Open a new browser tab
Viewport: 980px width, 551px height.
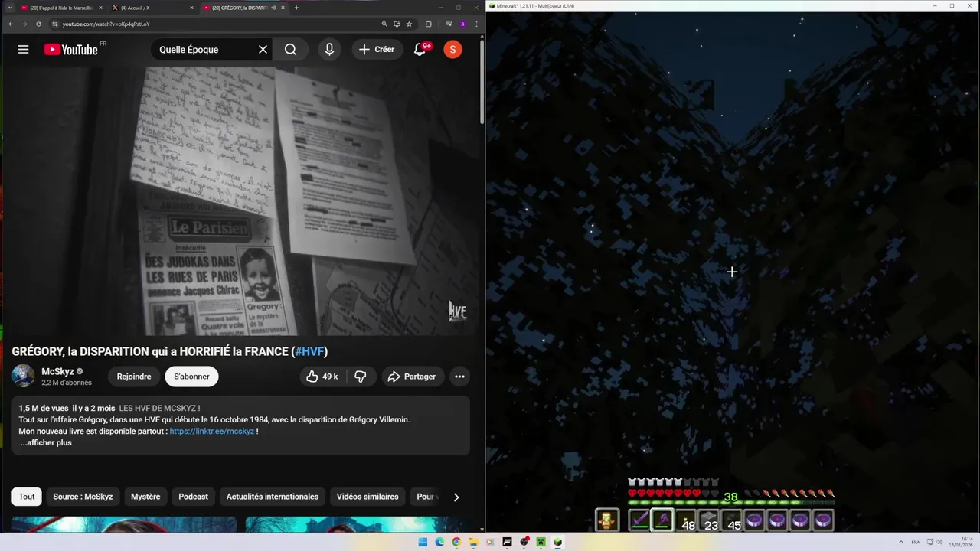[x=296, y=8]
